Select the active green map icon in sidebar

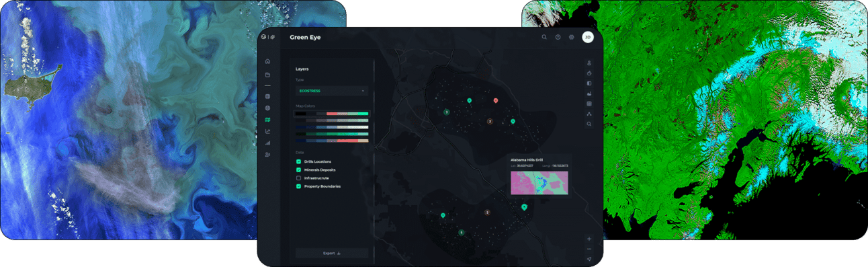coord(267,120)
